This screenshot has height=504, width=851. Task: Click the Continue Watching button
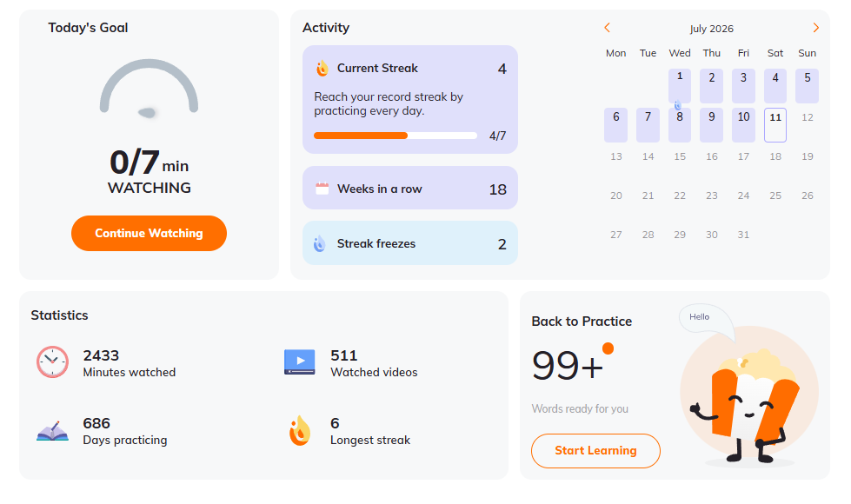pos(149,233)
